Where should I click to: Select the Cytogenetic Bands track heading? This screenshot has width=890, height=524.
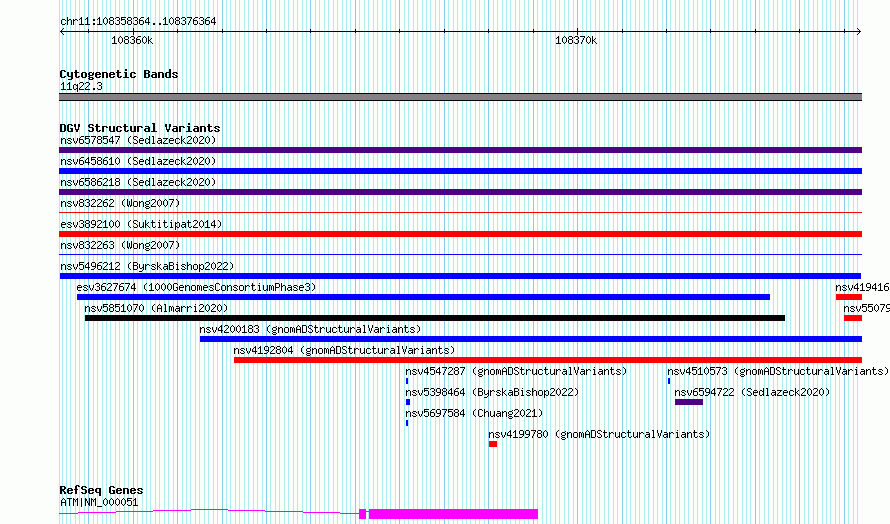pos(119,74)
